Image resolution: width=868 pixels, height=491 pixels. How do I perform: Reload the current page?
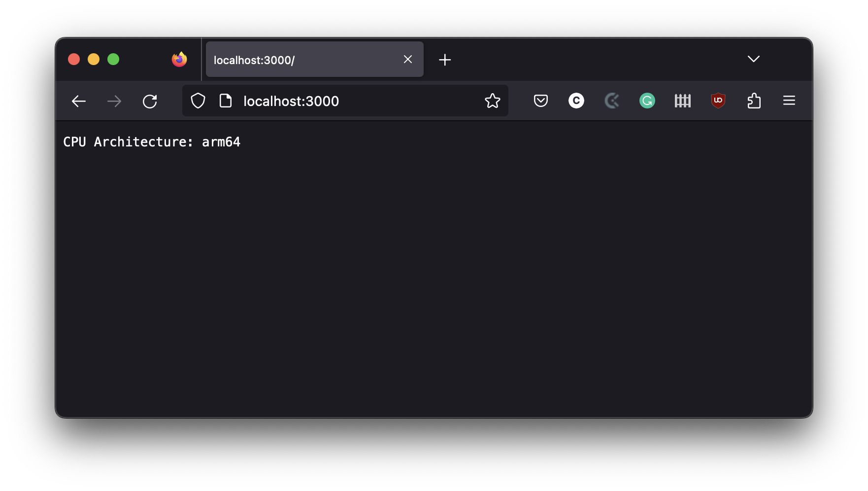click(150, 101)
